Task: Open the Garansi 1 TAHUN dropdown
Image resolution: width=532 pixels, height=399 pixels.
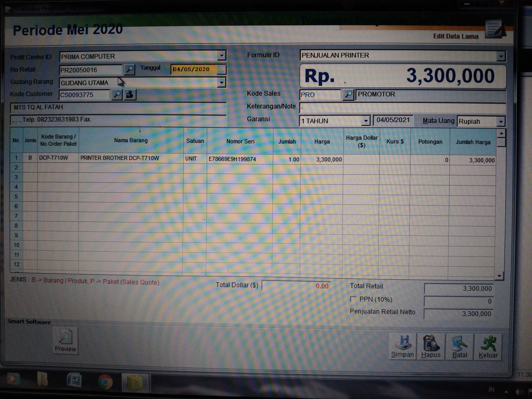Action: click(x=366, y=121)
